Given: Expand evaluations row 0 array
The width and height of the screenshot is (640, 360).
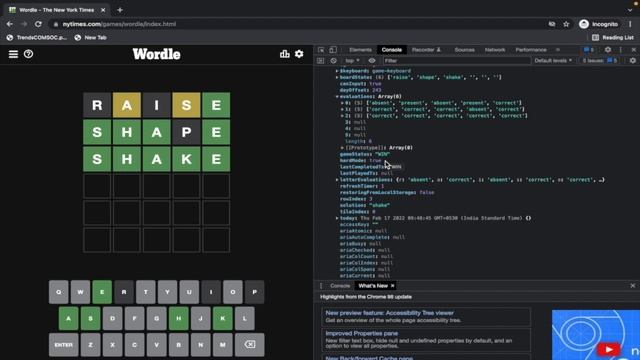Looking at the screenshot, I should click(x=342, y=103).
